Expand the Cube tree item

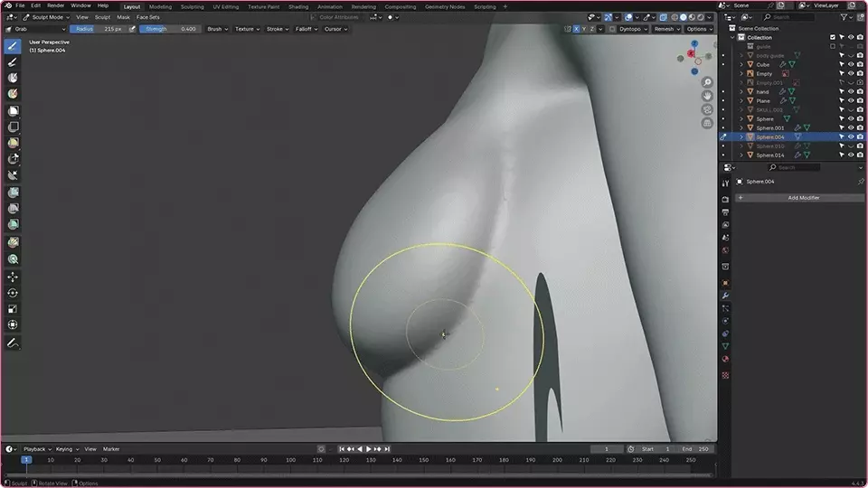(x=741, y=64)
